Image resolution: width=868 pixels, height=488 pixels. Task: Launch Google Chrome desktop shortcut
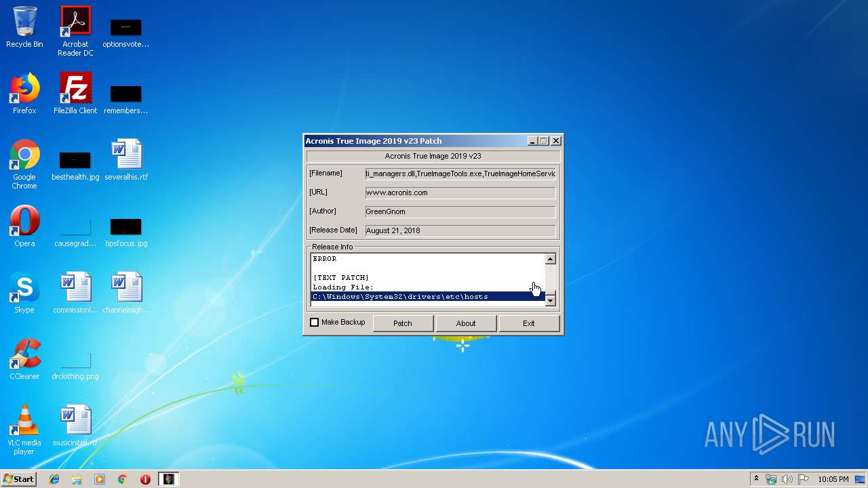[x=24, y=164]
